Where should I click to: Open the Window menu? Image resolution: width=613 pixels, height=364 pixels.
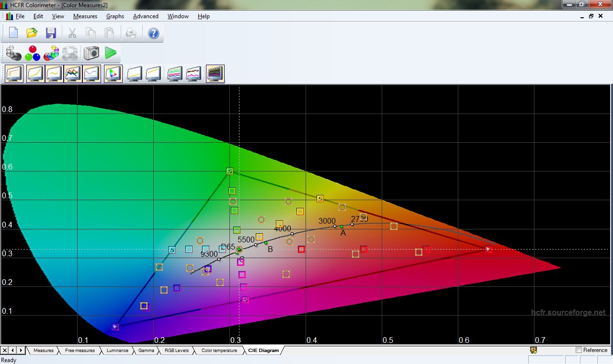(178, 16)
